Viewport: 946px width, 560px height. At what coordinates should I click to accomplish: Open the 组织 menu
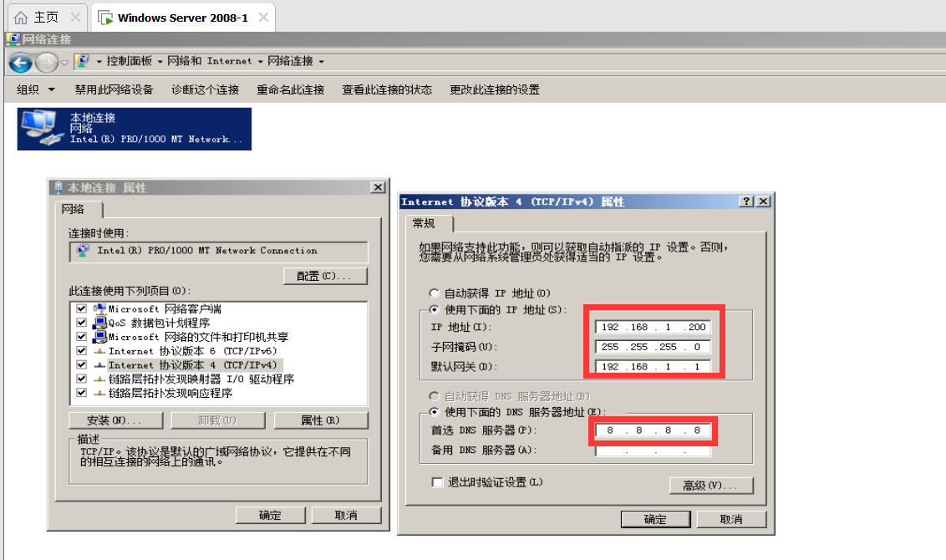(36, 89)
